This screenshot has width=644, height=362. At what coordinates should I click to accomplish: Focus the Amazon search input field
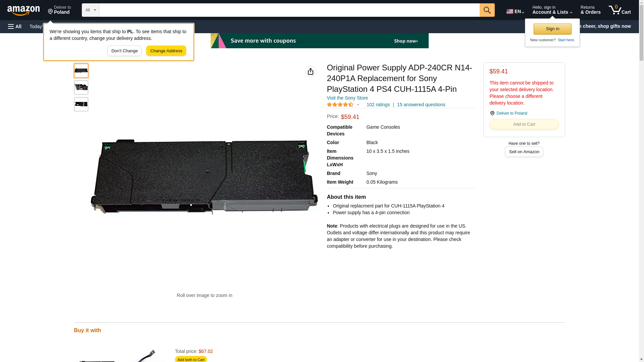click(289, 10)
